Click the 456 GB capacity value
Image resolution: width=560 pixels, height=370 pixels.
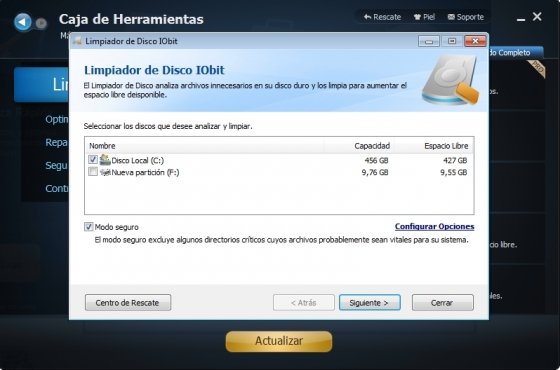pyautogui.click(x=376, y=160)
